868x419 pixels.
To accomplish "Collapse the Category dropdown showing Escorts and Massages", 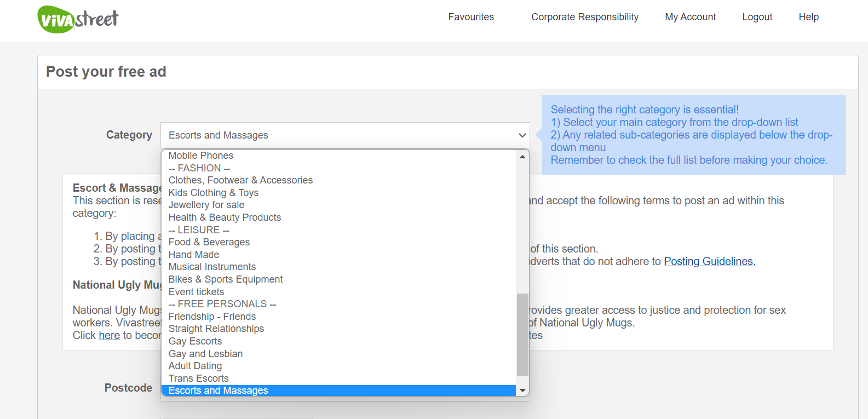I will click(x=345, y=135).
